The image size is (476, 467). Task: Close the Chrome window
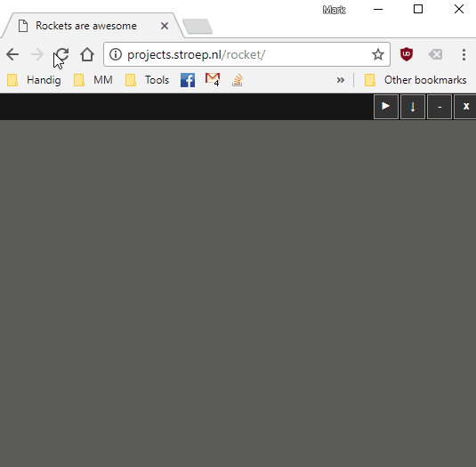[459, 10]
